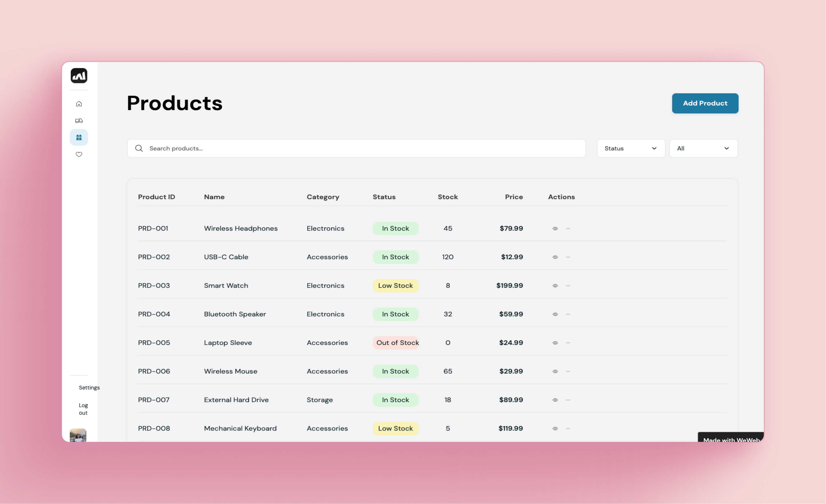
Task: Open the actions menu for External Hard Drive
Action: (568, 400)
